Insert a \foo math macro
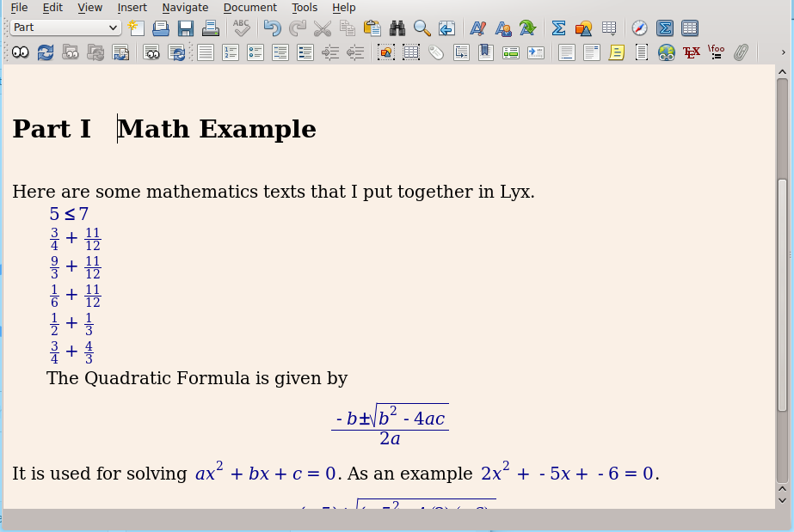The height and width of the screenshot is (532, 794). click(716, 52)
